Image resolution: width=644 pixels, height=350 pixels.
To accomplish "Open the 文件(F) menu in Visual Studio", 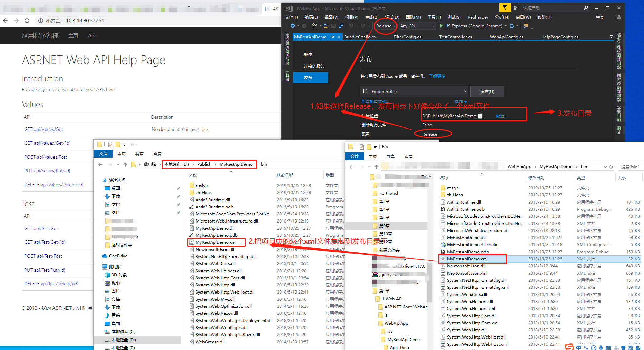I will click(x=291, y=17).
